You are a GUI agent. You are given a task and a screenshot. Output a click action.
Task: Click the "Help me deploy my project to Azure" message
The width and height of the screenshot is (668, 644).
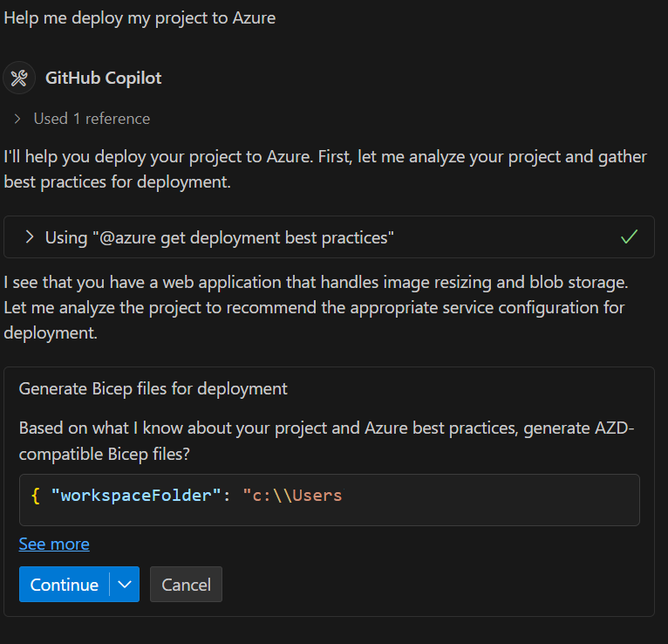[140, 17]
